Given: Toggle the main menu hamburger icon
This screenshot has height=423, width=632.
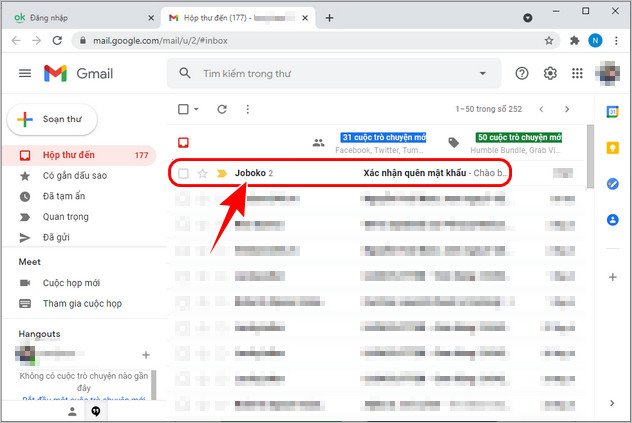Looking at the screenshot, I should click(25, 73).
